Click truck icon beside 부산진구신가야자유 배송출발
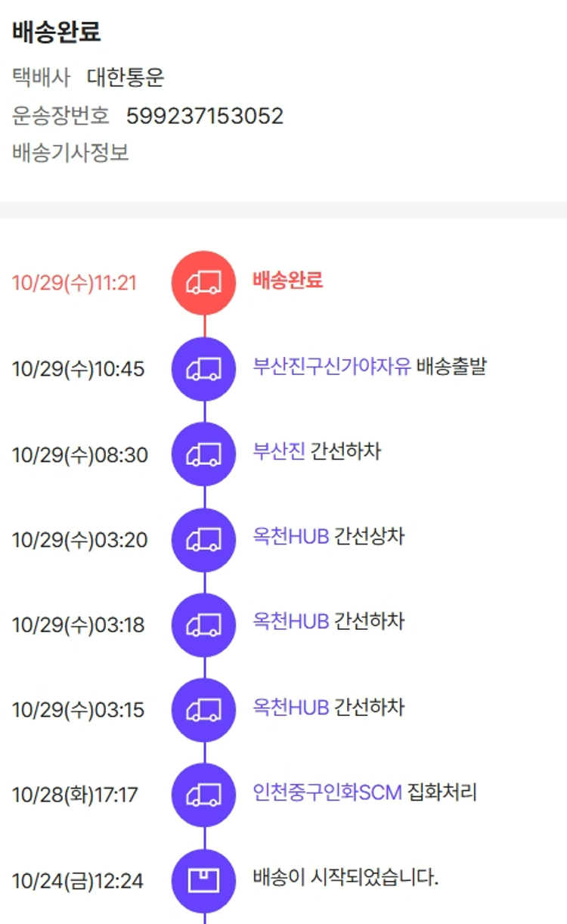Image resolution: width=567 pixels, height=924 pixels. [204, 369]
